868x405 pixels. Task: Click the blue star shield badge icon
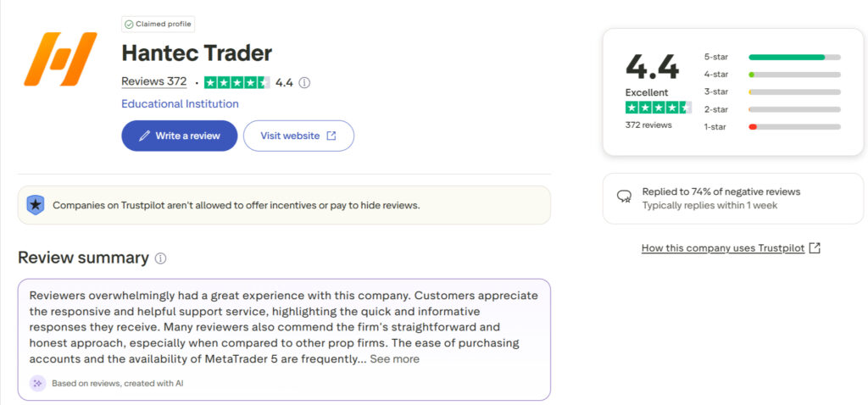point(35,205)
